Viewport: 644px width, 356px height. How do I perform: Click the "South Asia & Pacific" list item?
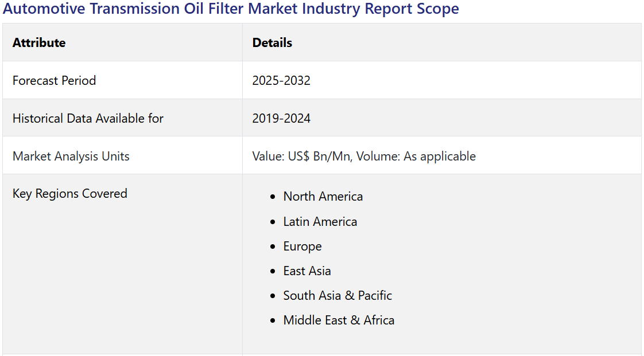click(337, 295)
